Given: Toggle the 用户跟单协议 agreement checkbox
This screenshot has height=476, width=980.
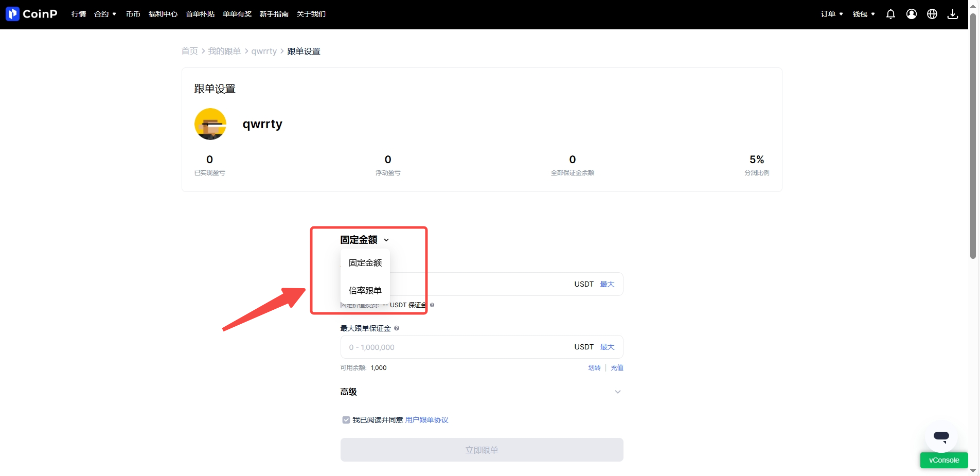Looking at the screenshot, I should pyautogui.click(x=346, y=420).
